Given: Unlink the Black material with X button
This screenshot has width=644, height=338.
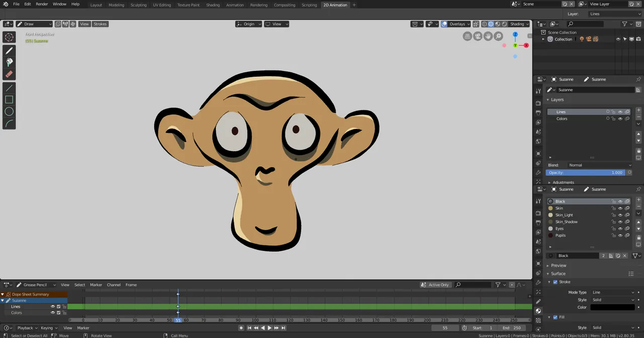Looking at the screenshot, I should click(625, 256).
